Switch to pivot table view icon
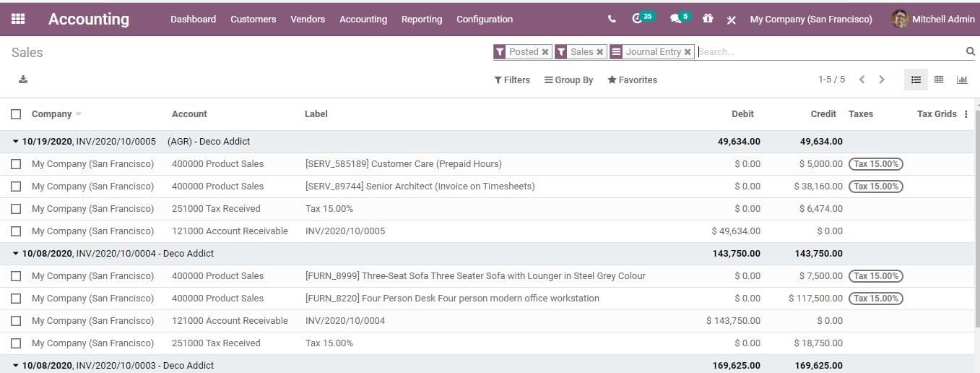The image size is (980, 373). pos(939,80)
